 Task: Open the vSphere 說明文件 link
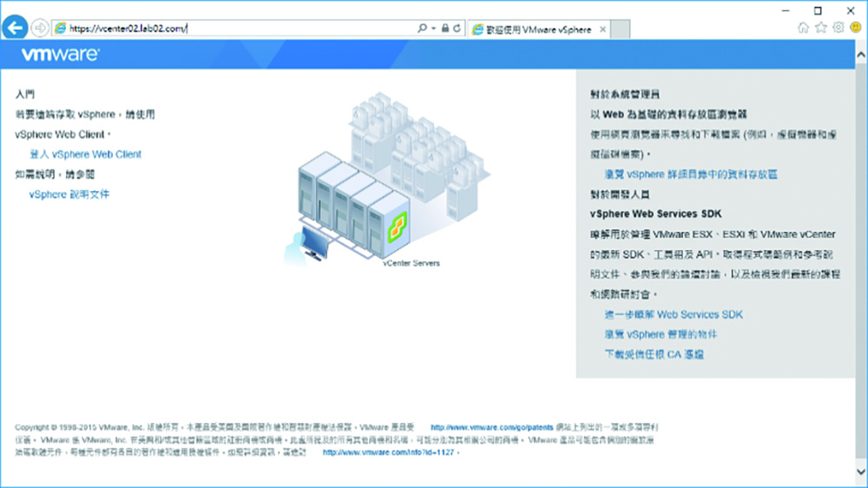tap(69, 195)
